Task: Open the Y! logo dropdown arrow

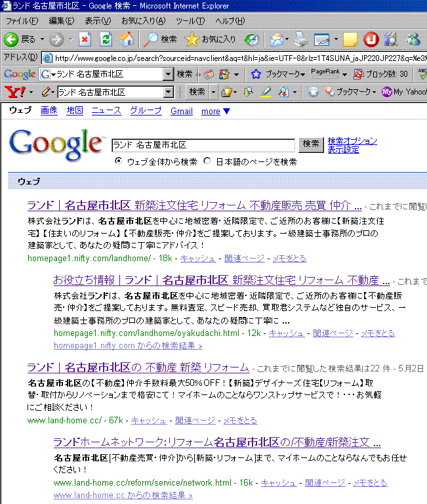Action: pyautogui.click(x=31, y=93)
